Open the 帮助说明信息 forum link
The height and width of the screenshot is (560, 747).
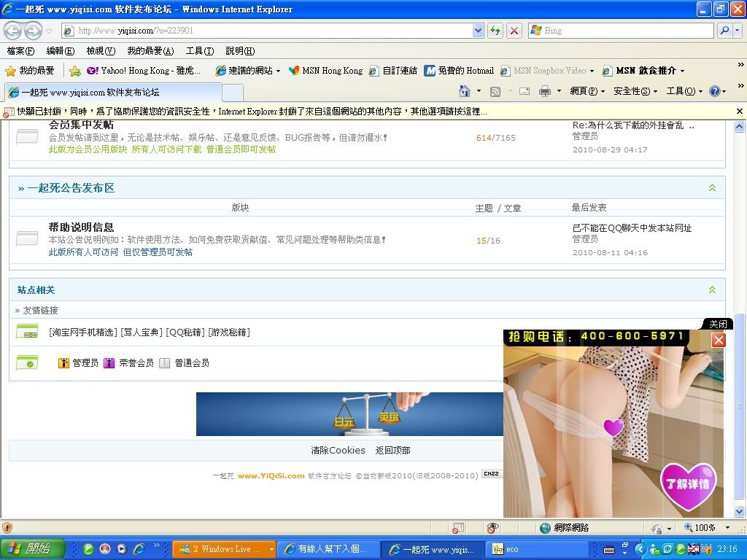pyautogui.click(x=81, y=227)
